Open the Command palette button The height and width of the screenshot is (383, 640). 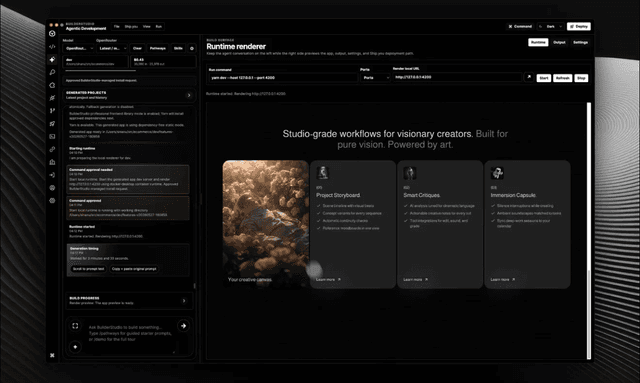pos(520,27)
